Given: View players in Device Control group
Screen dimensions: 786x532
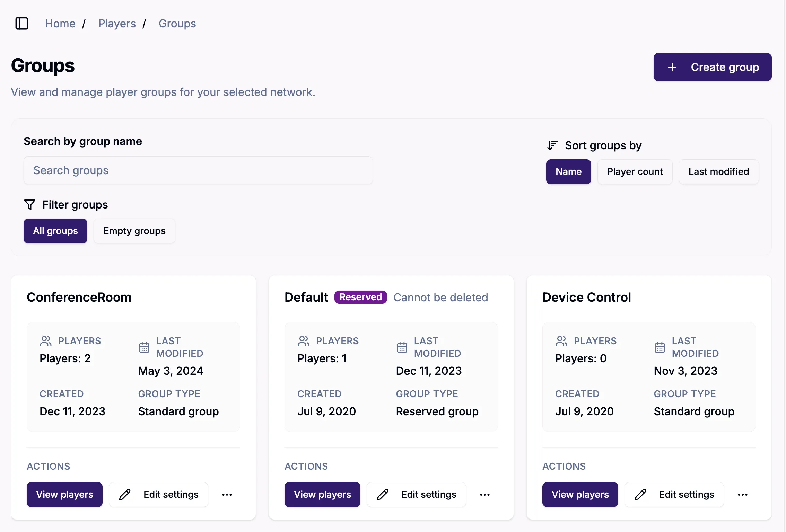Looking at the screenshot, I should (580, 495).
